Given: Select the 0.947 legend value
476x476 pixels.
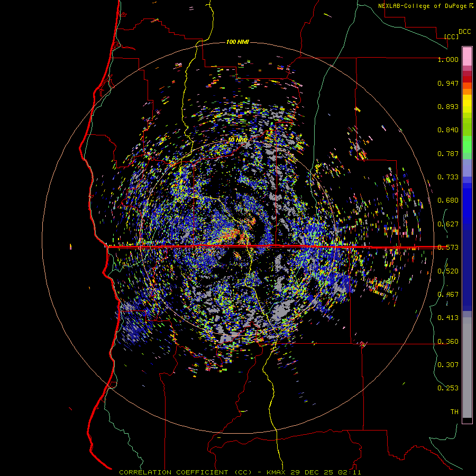Looking at the screenshot, I should 448,83.
